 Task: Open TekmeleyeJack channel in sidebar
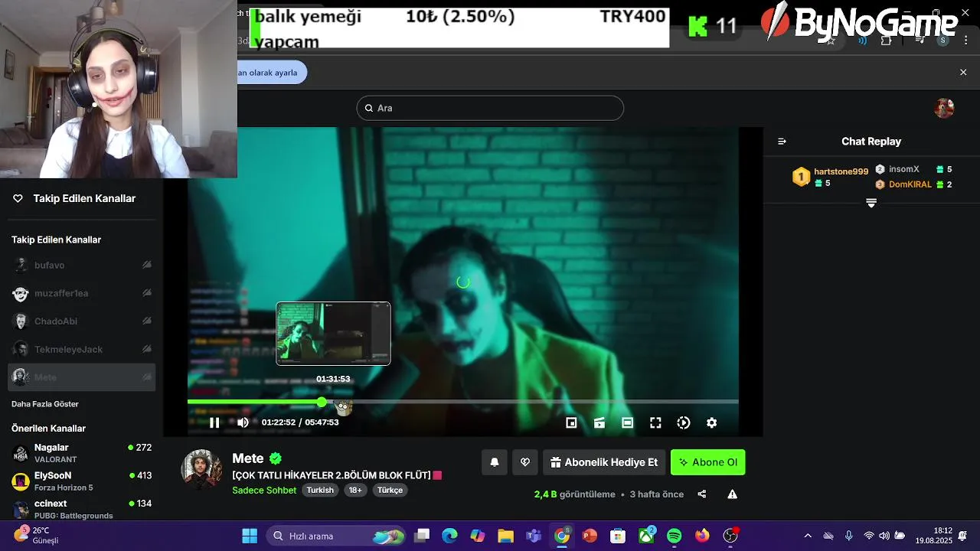coord(81,349)
